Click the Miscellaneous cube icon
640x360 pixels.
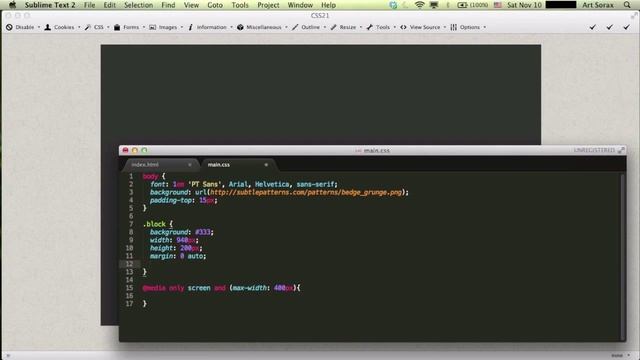(240, 27)
